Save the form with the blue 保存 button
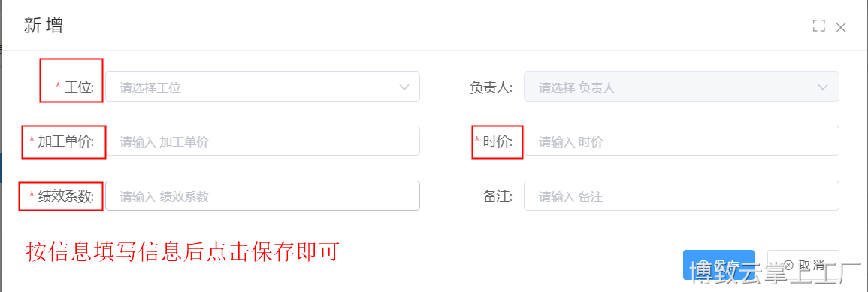The width and height of the screenshot is (868, 292). (x=718, y=265)
